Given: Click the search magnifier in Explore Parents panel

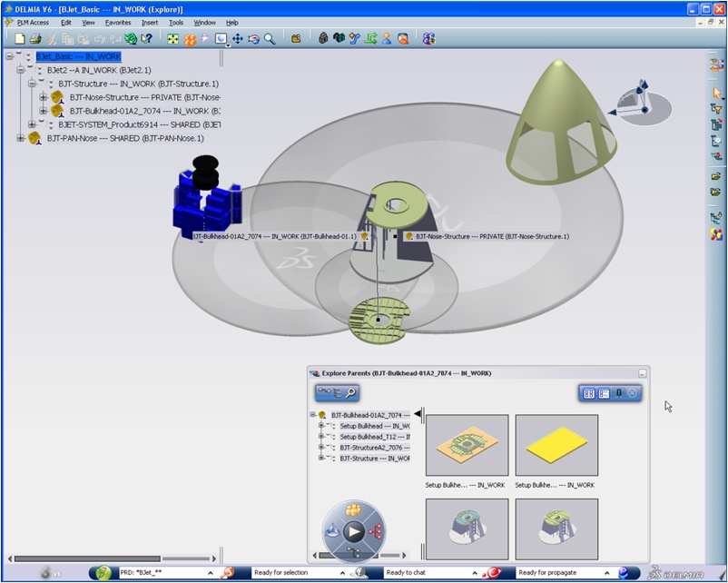Looking at the screenshot, I should tap(350, 393).
